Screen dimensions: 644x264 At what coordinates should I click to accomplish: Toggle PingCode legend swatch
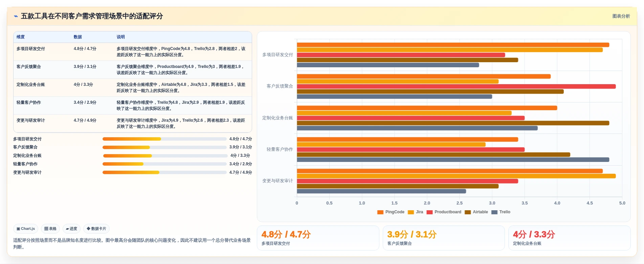pyautogui.click(x=380, y=212)
